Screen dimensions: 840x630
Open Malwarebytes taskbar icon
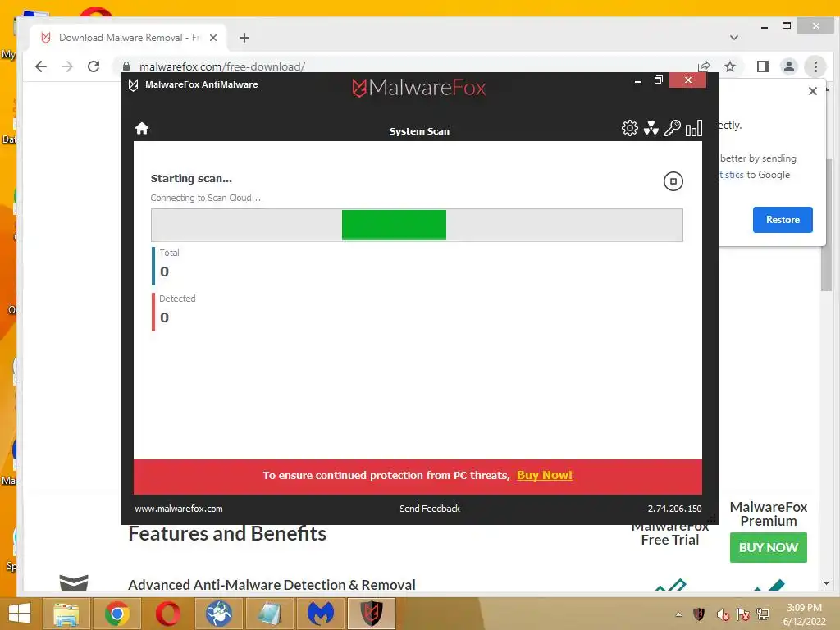pos(321,614)
